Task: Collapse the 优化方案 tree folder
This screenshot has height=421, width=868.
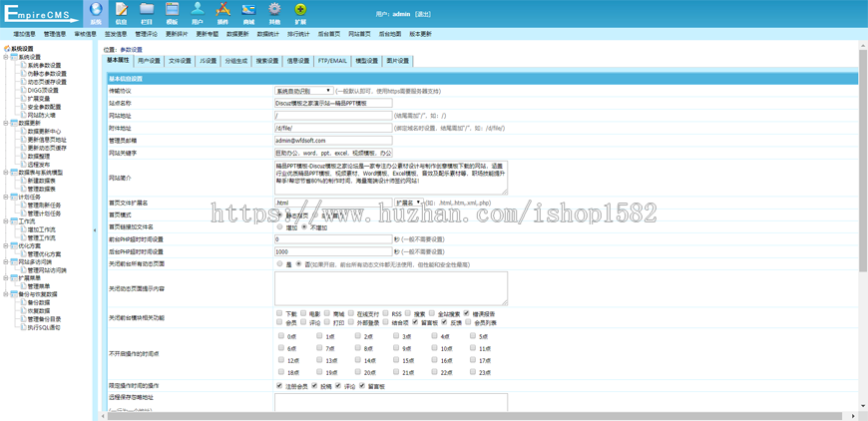Action: (x=6, y=245)
